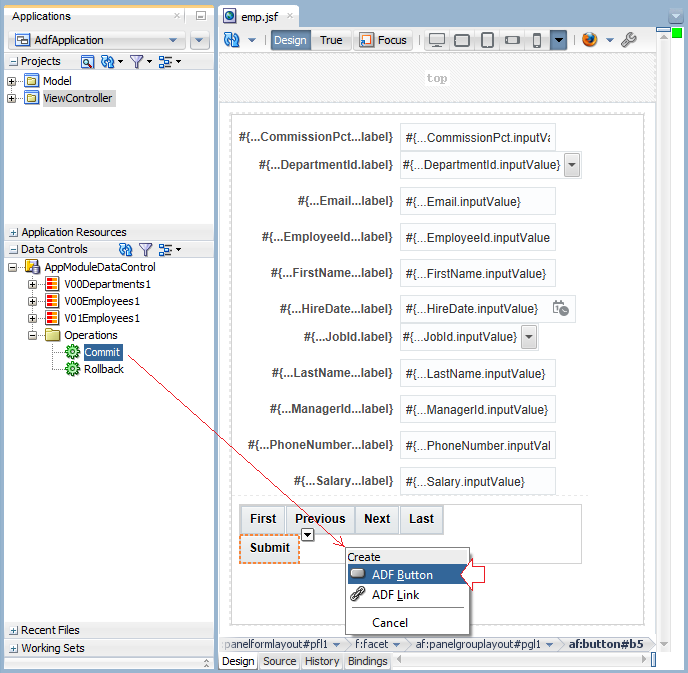The image size is (688, 673).
Task: Expand the V01Employees1 node
Action: pos(32,319)
